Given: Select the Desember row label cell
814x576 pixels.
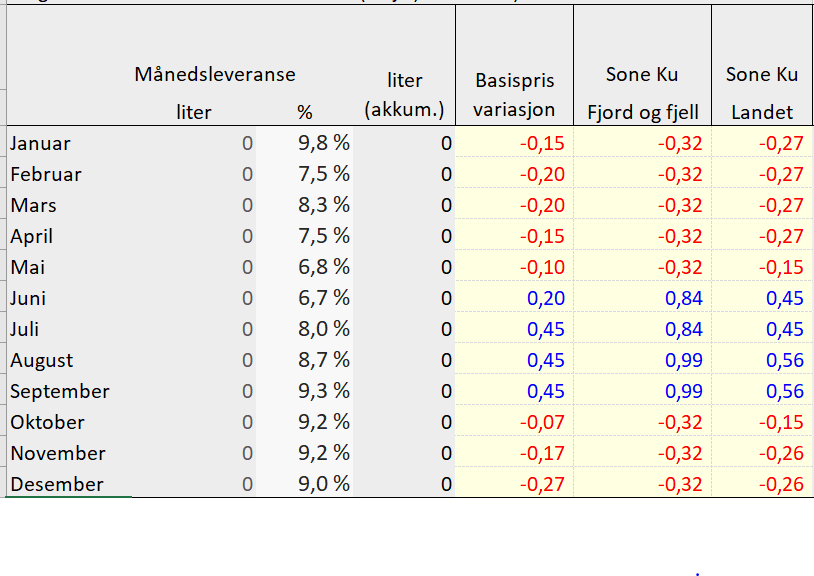Looking at the screenshot, I should point(57,484).
